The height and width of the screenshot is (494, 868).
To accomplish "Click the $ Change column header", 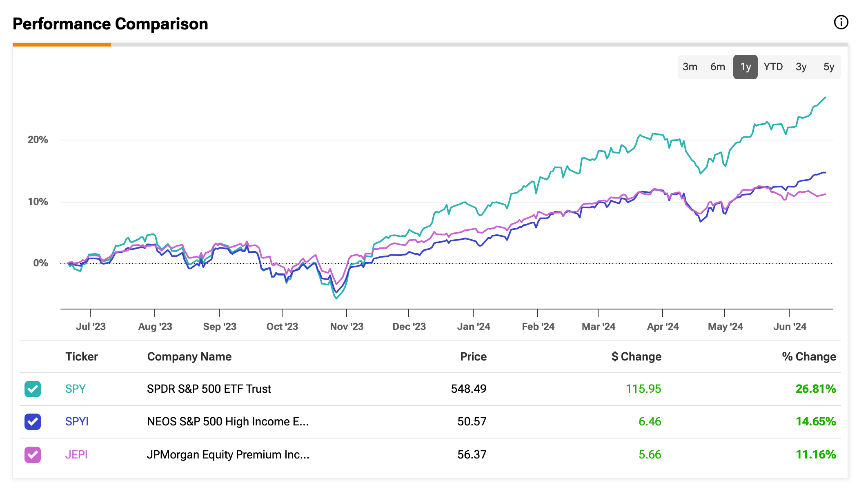I will pos(636,357).
